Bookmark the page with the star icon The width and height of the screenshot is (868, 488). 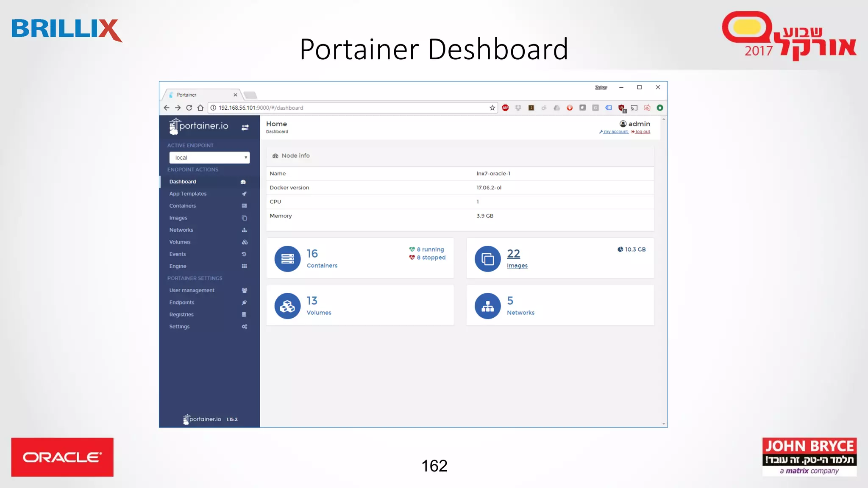point(492,108)
